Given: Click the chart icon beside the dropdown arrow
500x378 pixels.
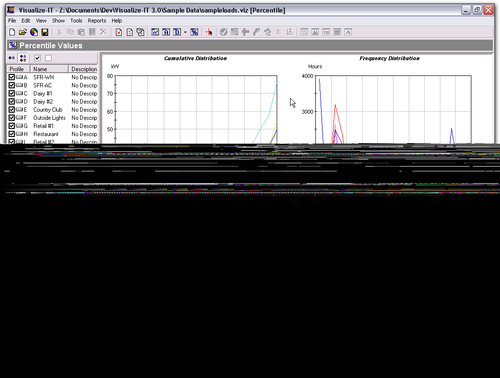Looking at the screenshot, I should click(x=177, y=32).
